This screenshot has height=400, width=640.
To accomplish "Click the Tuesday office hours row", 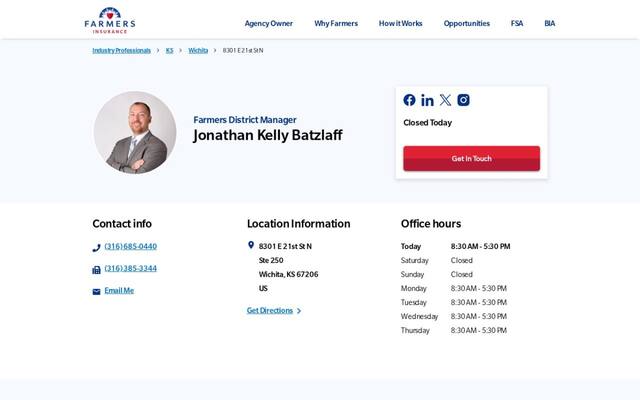I will [x=454, y=302].
